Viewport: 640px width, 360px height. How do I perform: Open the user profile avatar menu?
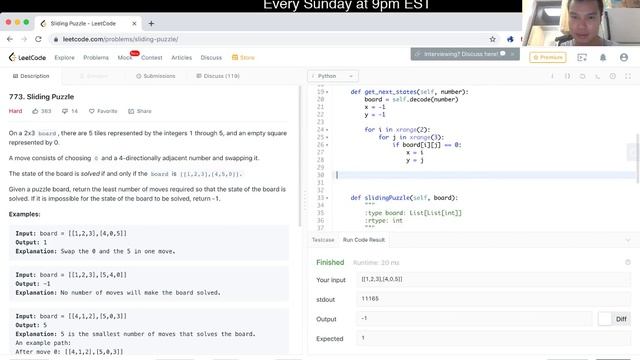coord(624,58)
